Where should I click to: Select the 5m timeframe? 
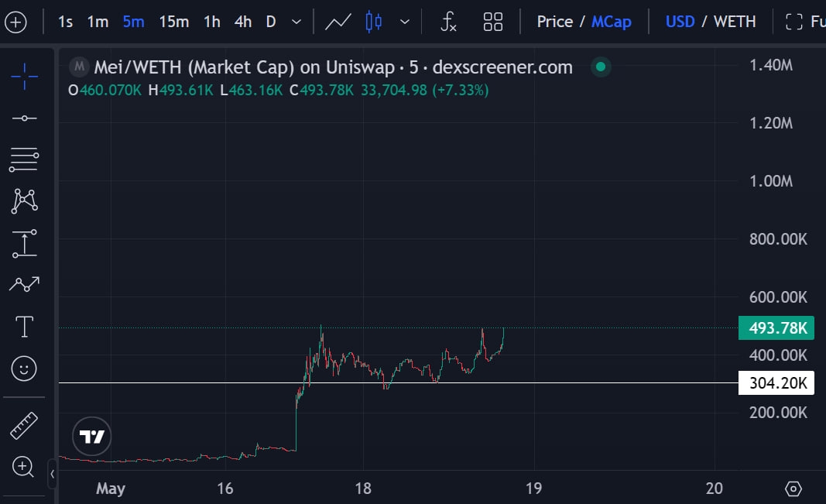pyautogui.click(x=133, y=22)
